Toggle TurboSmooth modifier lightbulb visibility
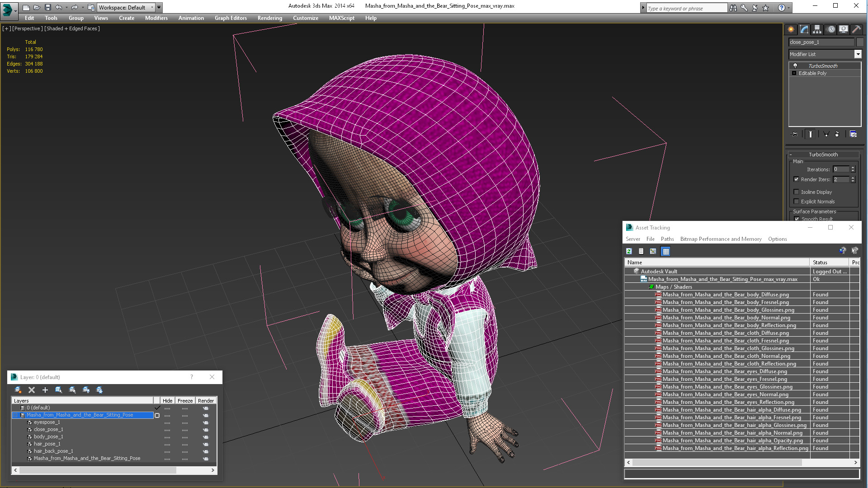The image size is (868, 488). pyautogui.click(x=795, y=66)
